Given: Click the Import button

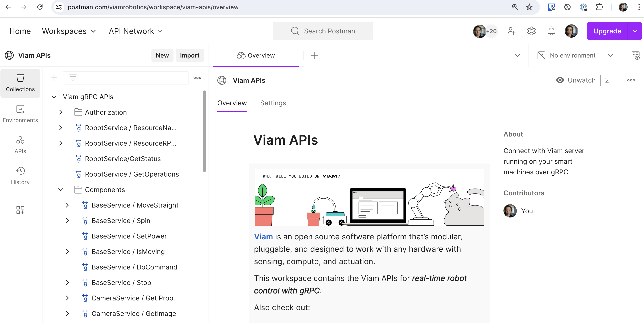Looking at the screenshot, I should (x=190, y=55).
